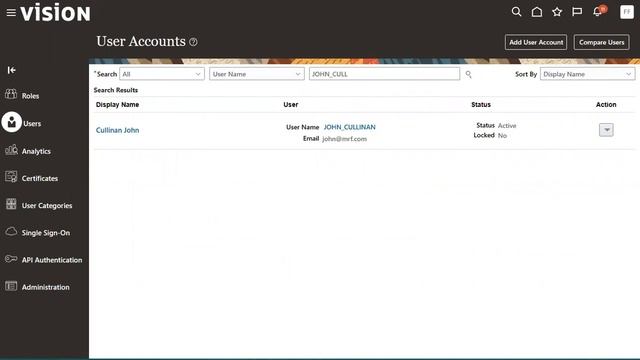Click the search text field containing JOHN_CULL

click(384, 74)
